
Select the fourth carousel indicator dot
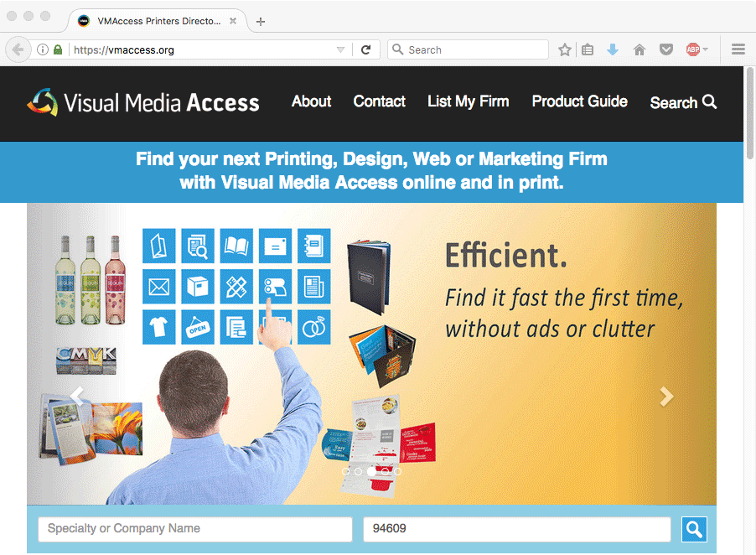pyautogui.click(x=385, y=471)
